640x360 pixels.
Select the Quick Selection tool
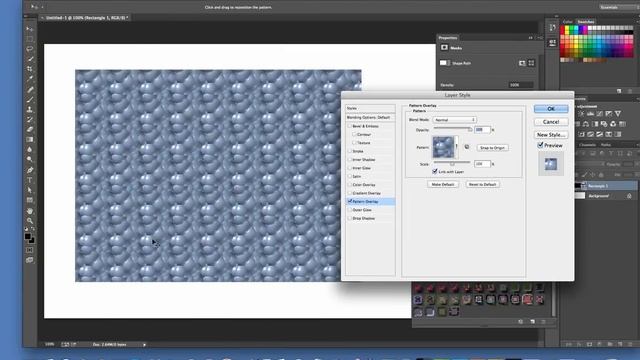click(29, 59)
